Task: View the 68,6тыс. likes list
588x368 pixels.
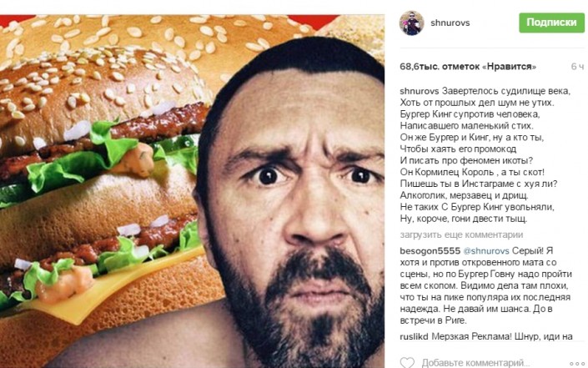Action: (x=468, y=67)
